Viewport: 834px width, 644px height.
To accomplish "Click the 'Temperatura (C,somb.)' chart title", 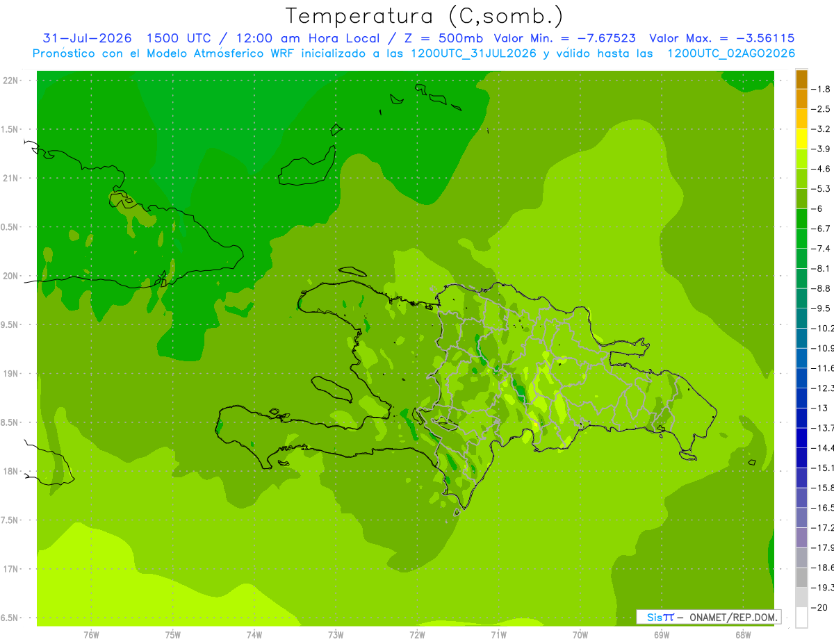I will 425,16.
